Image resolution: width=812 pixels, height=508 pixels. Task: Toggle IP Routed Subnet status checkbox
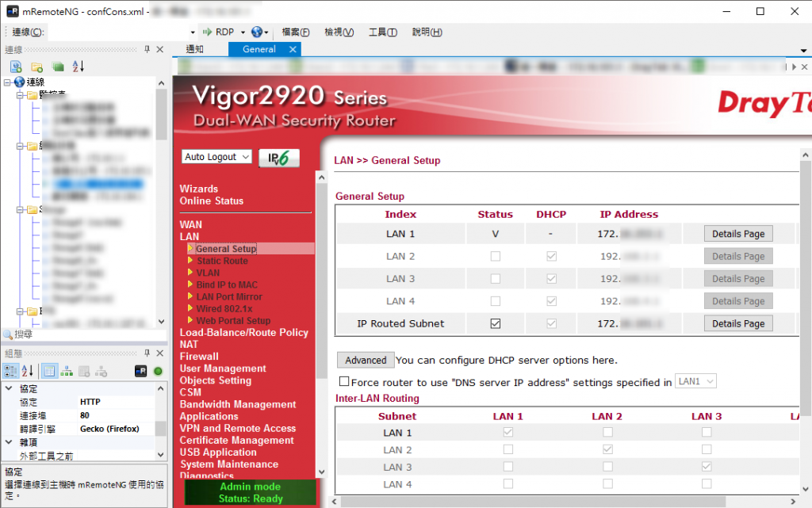[496, 323]
